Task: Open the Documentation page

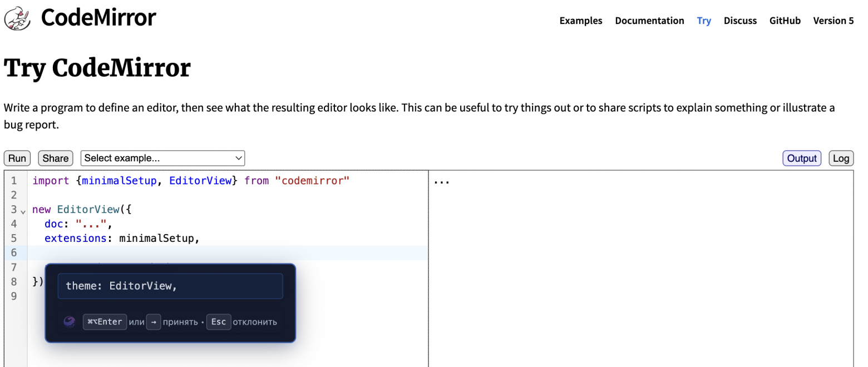Action: [x=649, y=21]
